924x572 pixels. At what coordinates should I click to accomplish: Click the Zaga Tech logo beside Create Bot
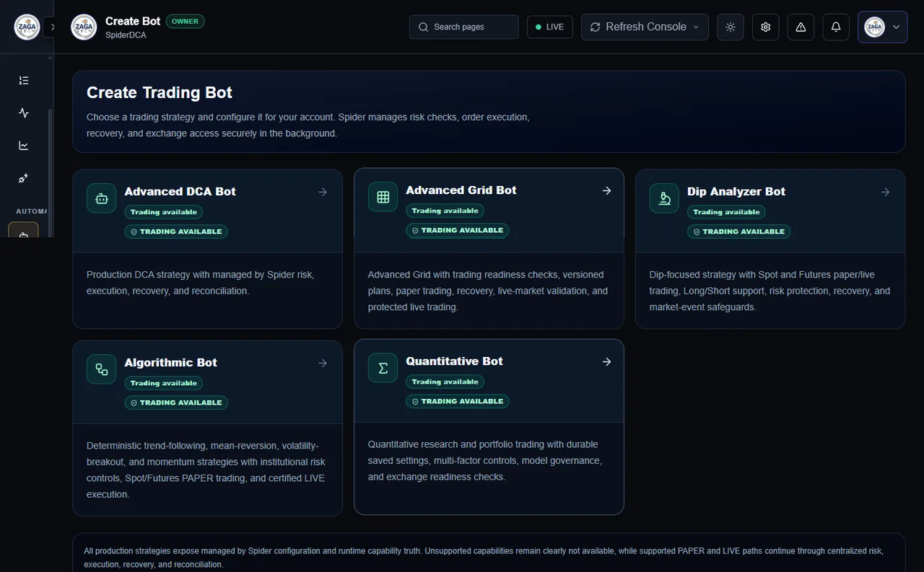pos(84,27)
